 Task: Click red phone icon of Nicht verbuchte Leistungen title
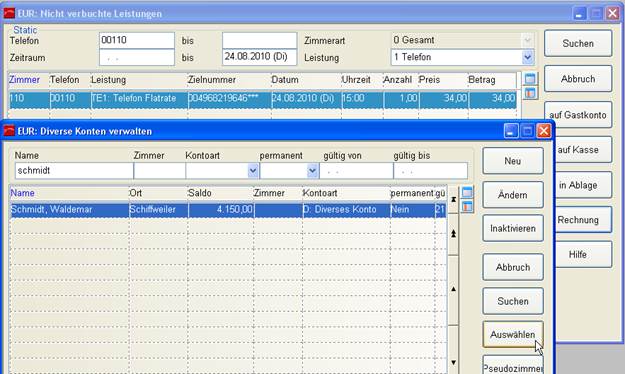9,13
